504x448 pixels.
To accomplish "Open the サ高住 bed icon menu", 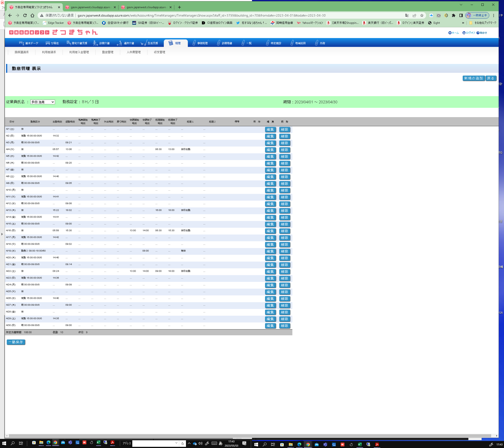I will 48,43.
